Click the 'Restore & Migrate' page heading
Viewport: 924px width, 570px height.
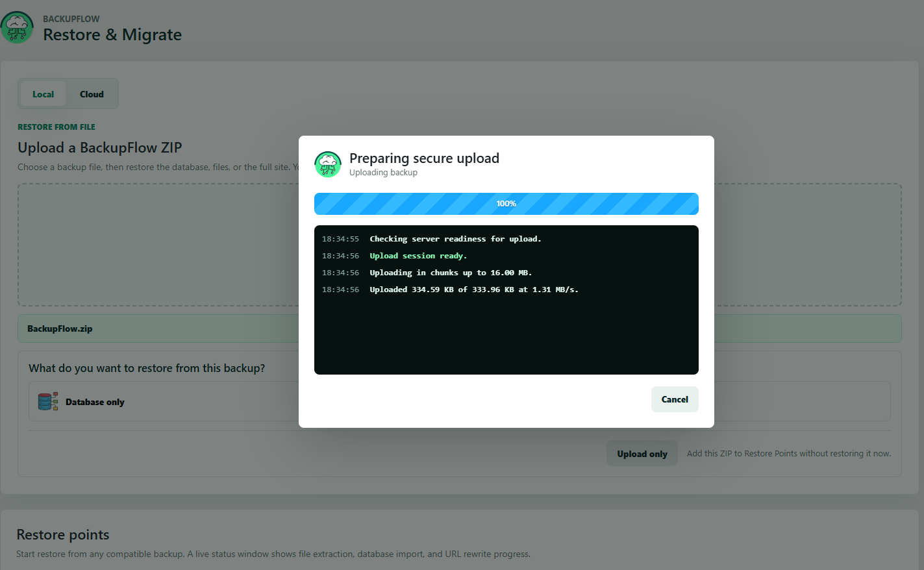click(x=112, y=35)
